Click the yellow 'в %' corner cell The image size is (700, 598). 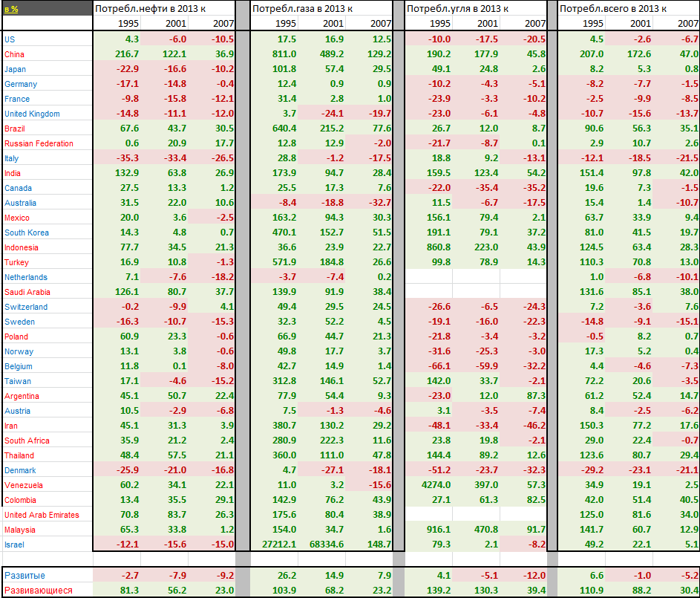click(12, 9)
